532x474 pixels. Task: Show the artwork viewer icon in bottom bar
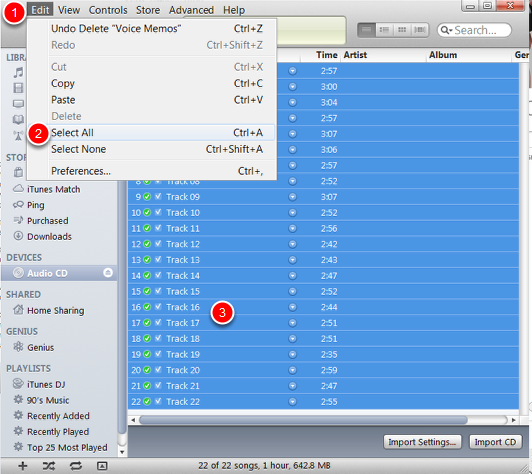pos(102,466)
